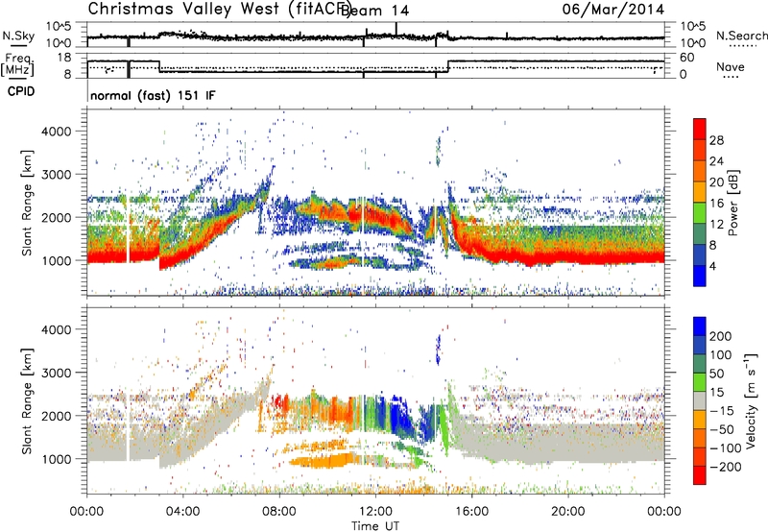Click the blue top of velocity colorbar
768x532 pixels.
700,326
